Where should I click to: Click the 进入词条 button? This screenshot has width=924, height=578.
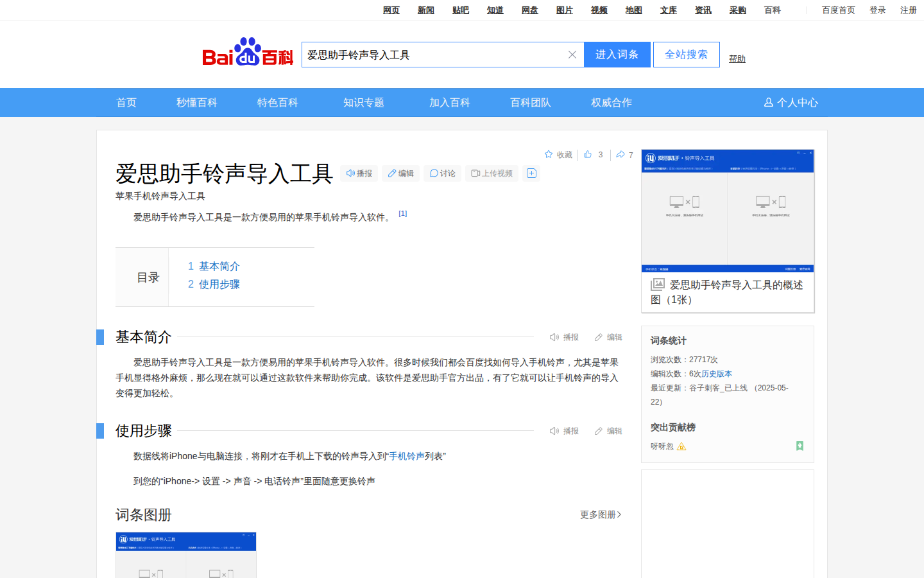(x=617, y=55)
